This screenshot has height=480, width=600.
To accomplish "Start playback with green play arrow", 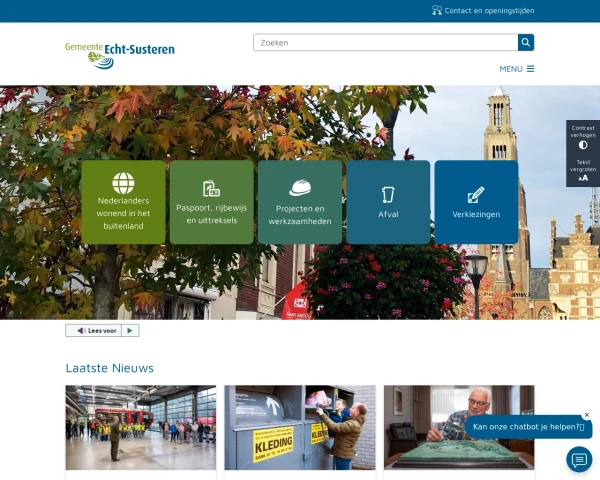I will pos(130,331).
